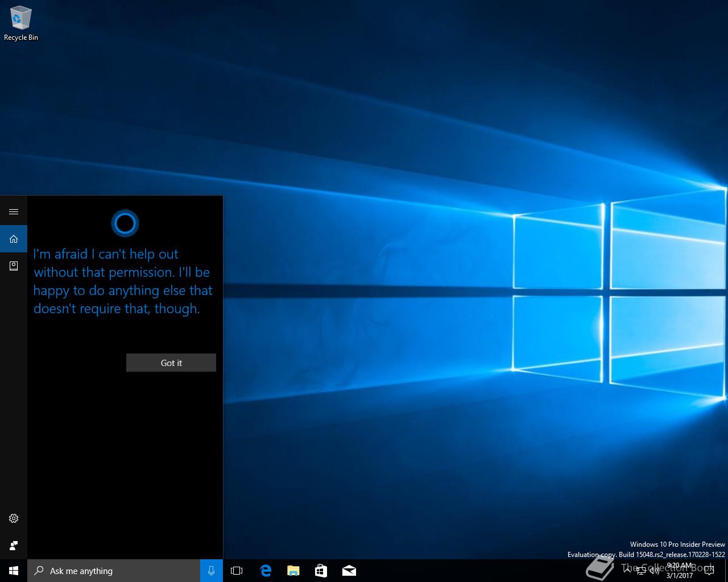Select the Recycle Bin desktop icon
Viewport: 728px width, 582px height.
tap(21, 24)
